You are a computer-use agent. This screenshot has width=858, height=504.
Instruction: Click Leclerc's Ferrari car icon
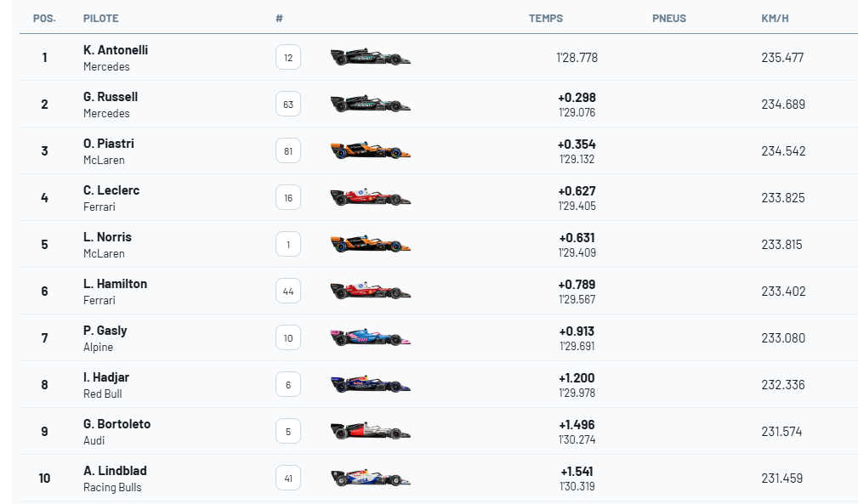pos(370,198)
